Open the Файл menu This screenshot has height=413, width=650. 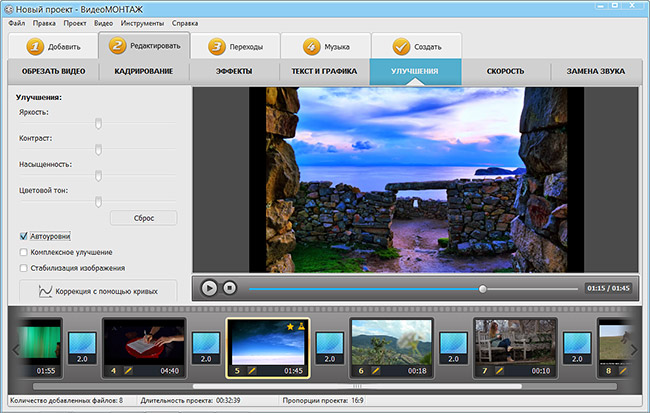[x=17, y=22]
